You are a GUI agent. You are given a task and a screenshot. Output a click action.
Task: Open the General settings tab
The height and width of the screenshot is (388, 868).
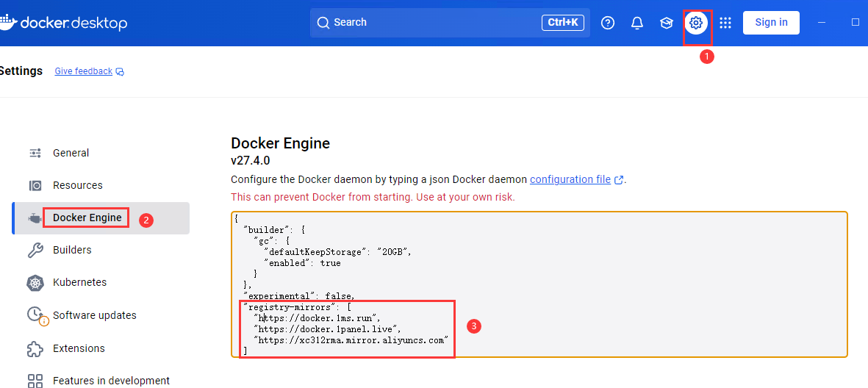(x=101, y=153)
